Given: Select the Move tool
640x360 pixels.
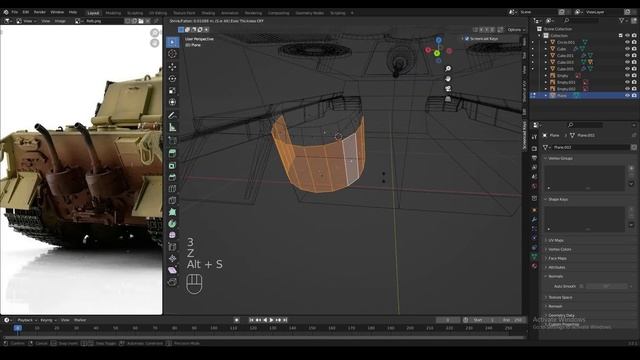Looking at the screenshot, I should pos(172,66).
